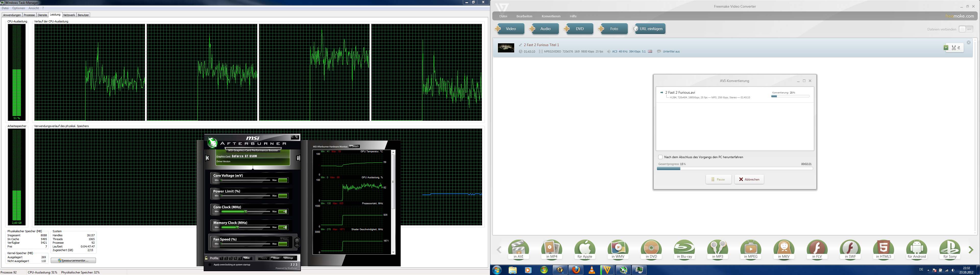Launch VLC from the taskbar
This screenshot has height=275, width=980.
click(x=592, y=270)
